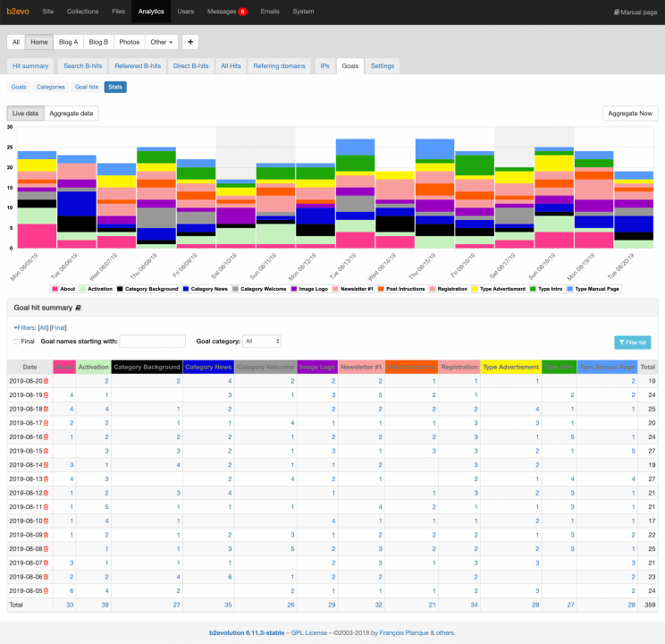Click trash icon for 2019-08-09

tap(46, 535)
